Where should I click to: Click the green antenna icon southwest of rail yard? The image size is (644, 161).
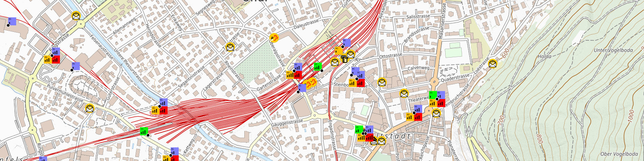coord(144,131)
